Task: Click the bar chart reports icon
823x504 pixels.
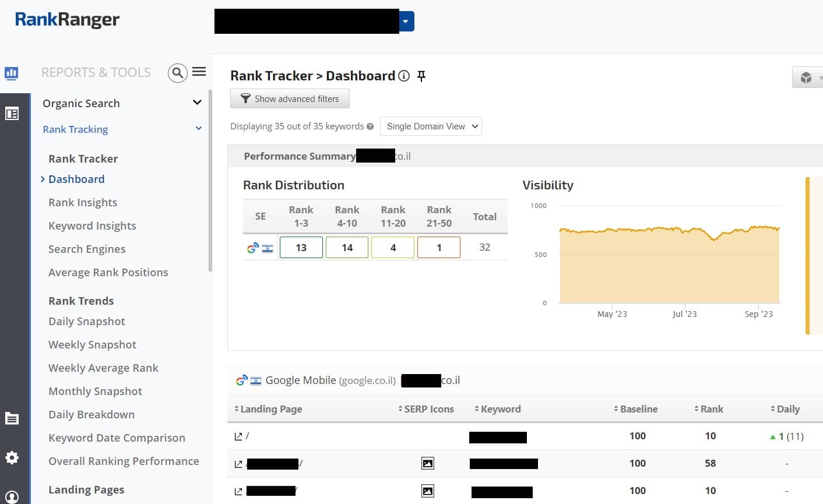Action: click(12, 73)
